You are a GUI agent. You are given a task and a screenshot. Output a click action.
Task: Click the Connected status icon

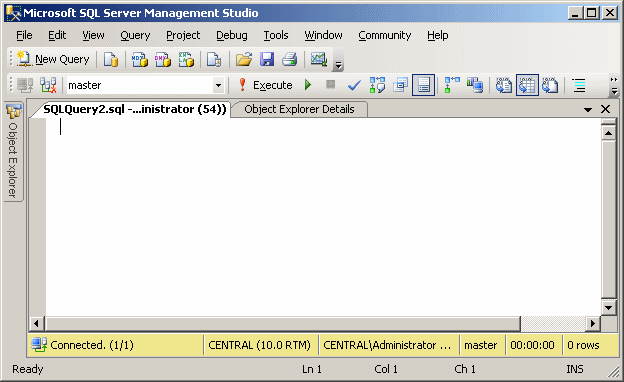coord(39,345)
